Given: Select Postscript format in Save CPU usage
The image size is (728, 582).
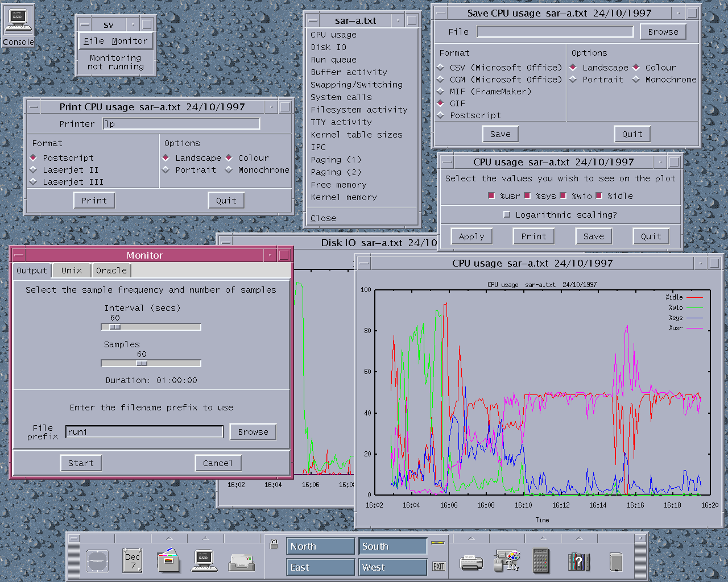Looking at the screenshot, I should coord(441,115).
